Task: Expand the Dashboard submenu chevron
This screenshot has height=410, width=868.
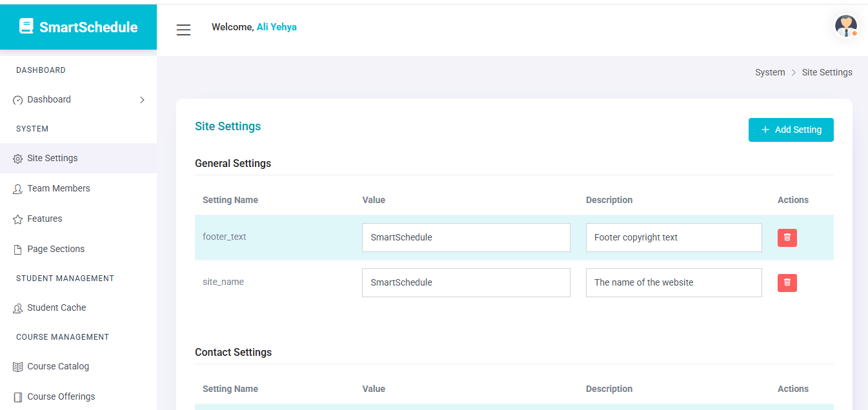Action: pos(142,100)
